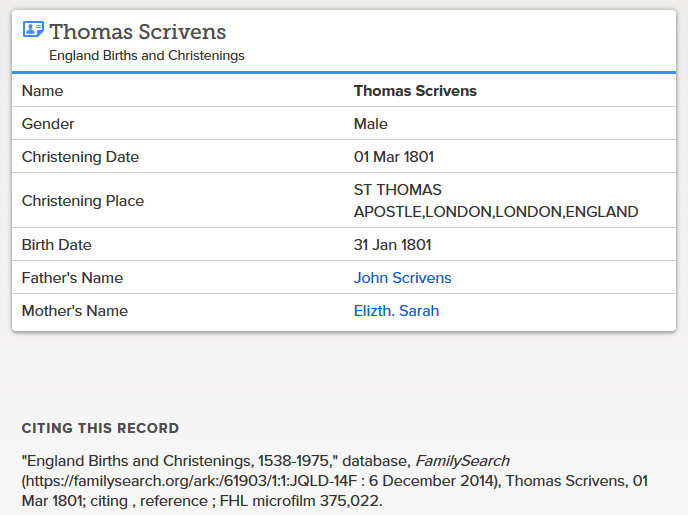Click the familysearch.org ark URL in citation
The height and width of the screenshot is (515, 688).
pos(210,481)
